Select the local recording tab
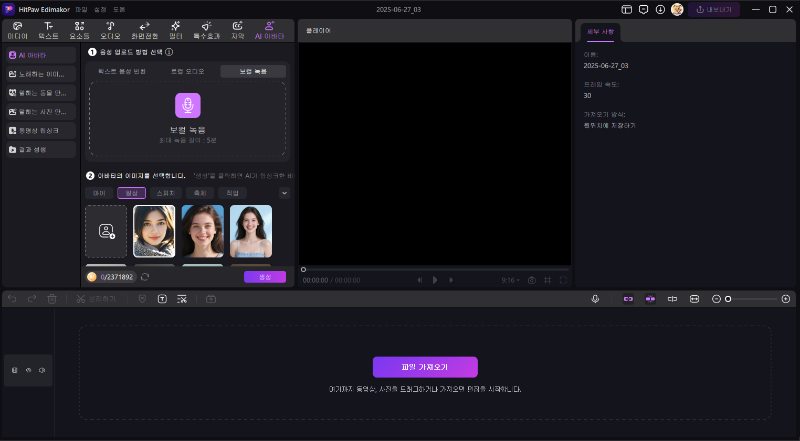This screenshot has width=800, height=441. pos(253,71)
